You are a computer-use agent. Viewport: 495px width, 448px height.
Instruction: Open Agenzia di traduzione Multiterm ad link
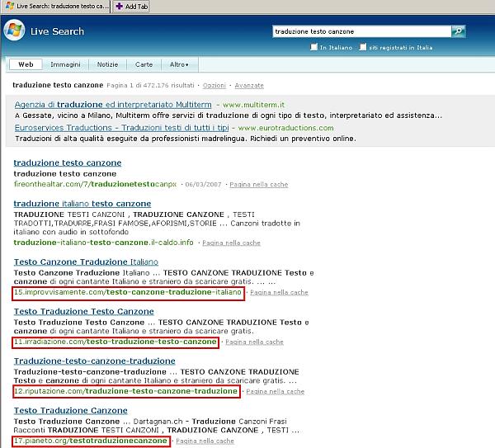coord(113,105)
